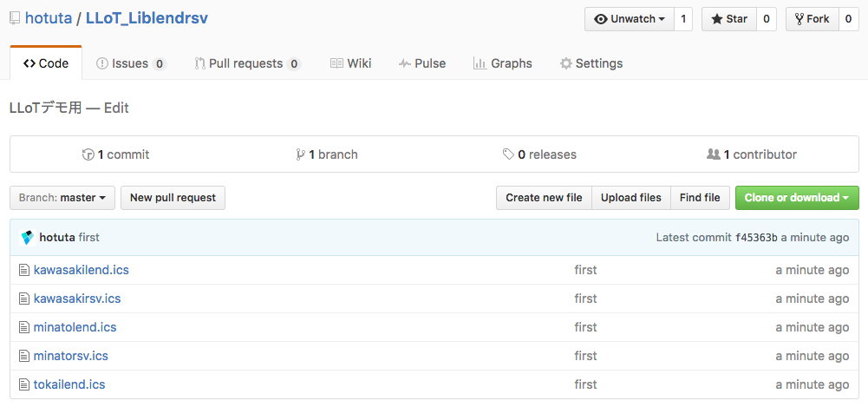This screenshot has height=407, width=868.
Task: Open the watchers count 1
Action: point(683,19)
